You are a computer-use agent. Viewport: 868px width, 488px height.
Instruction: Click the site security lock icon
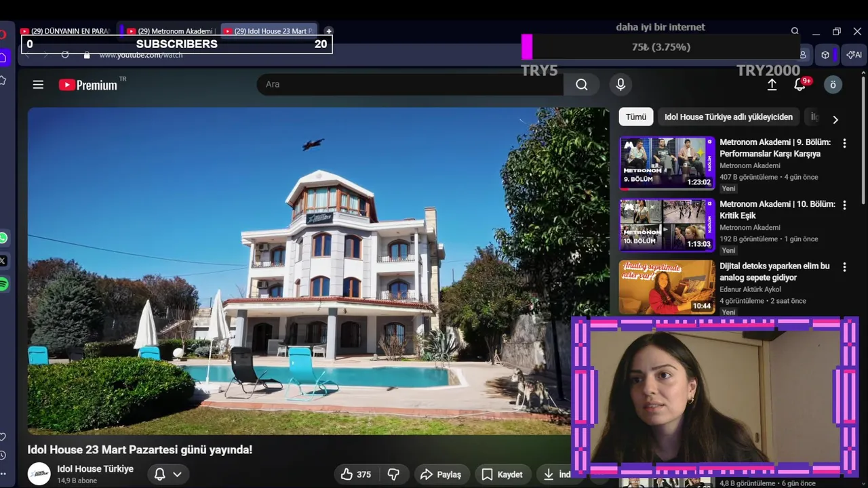point(86,55)
